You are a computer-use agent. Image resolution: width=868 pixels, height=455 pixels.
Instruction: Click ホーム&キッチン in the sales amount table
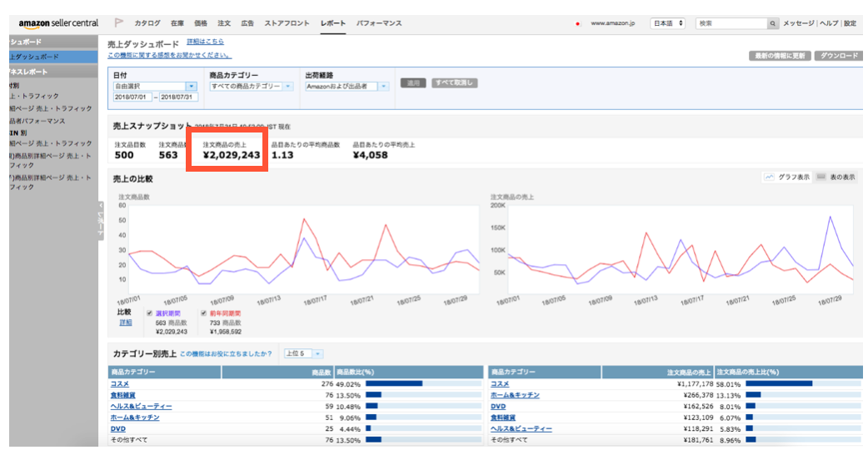(x=516, y=395)
